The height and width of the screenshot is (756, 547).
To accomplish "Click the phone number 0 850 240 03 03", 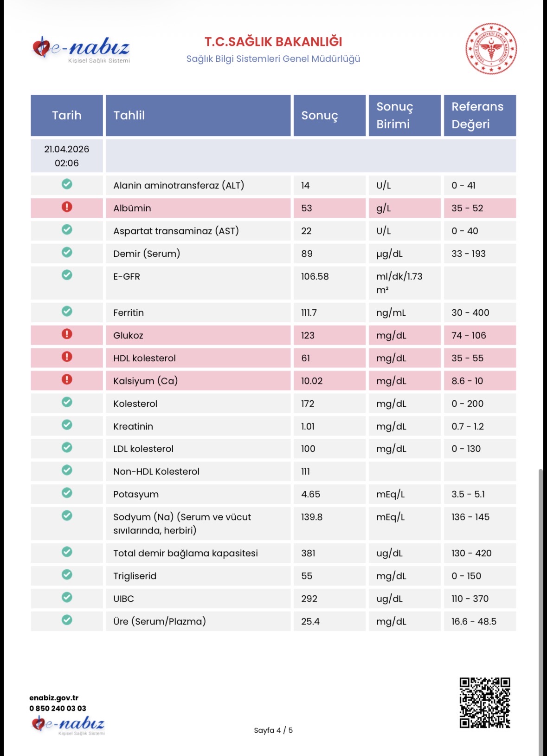I will coord(58,708).
